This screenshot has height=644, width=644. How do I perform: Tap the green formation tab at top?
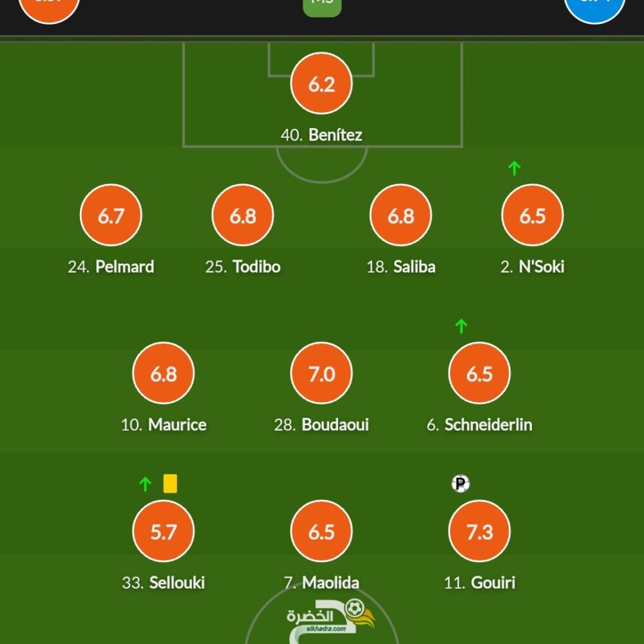[322, 6]
